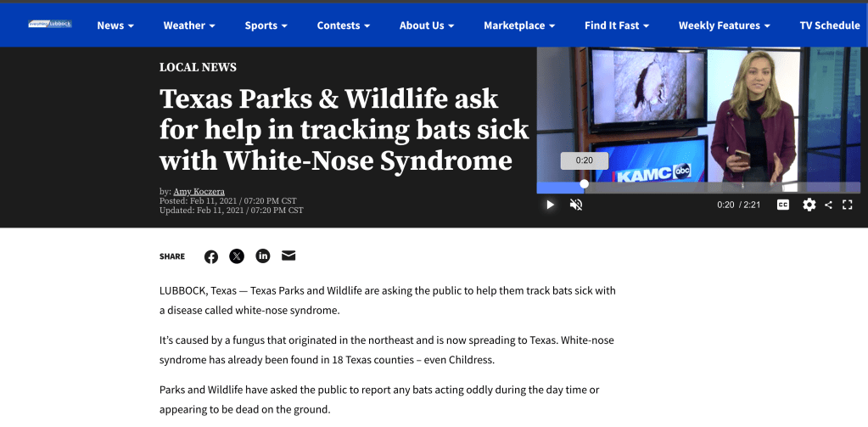The image size is (868, 427).
Task: Click the video share icon
Action: 829,205
